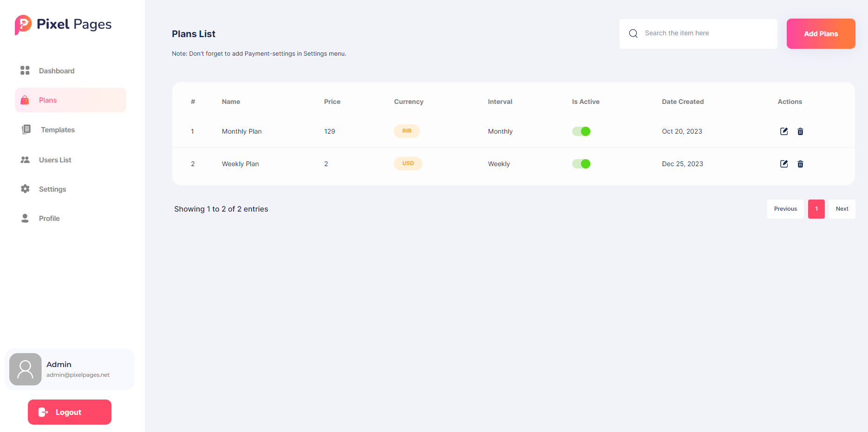Open the Templates menu item
Screen dimensions: 868x432
(x=58, y=130)
